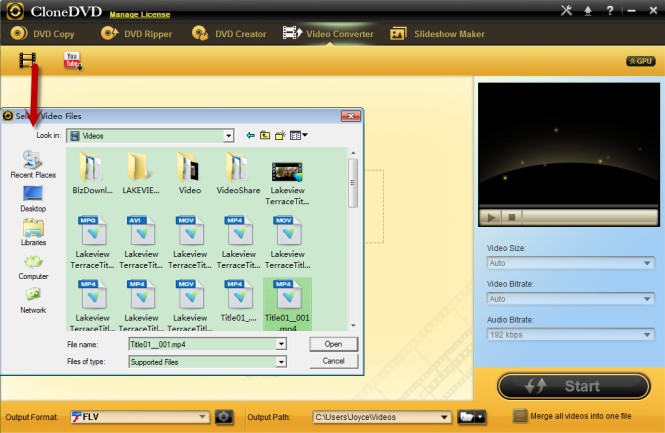Go back with the dialog's back arrow
Image resolution: width=665 pixels, height=433 pixels.
click(251, 135)
